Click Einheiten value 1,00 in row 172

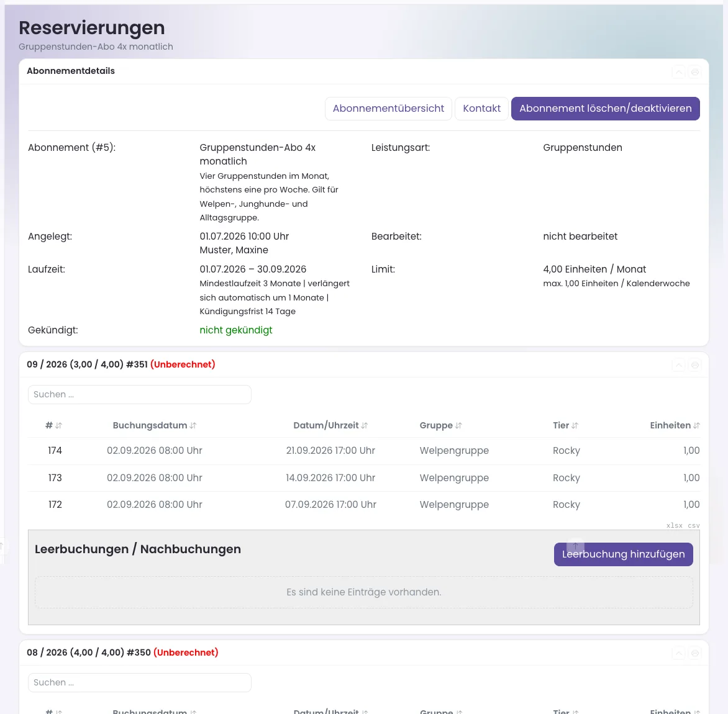click(691, 505)
